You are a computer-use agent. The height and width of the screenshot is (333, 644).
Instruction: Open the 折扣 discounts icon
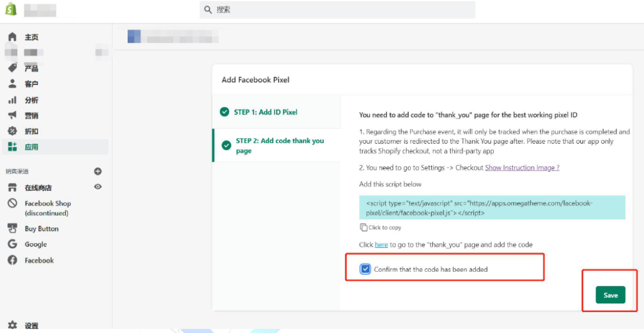point(12,131)
